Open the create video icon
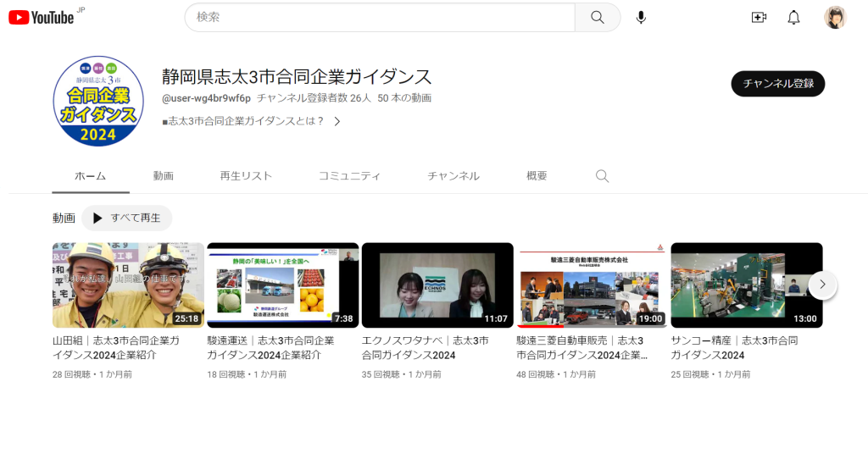The image size is (868, 470). [759, 18]
